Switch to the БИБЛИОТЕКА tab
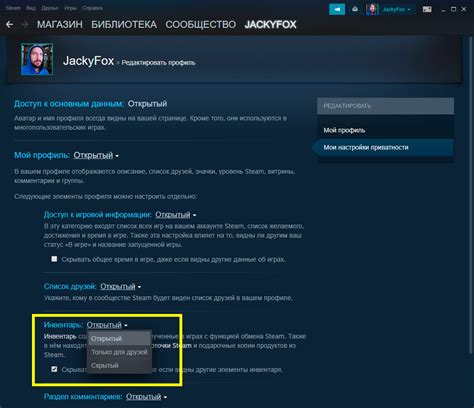Viewport: 474px width, 408px height. pos(124,24)
